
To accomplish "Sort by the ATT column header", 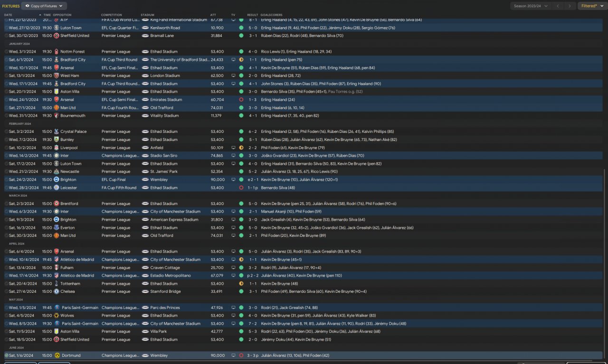I will click(213, 15).
